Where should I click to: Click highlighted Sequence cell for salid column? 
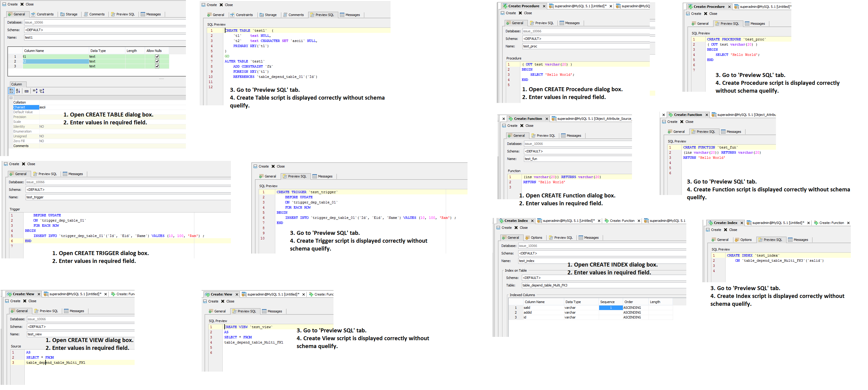[611, 308]
